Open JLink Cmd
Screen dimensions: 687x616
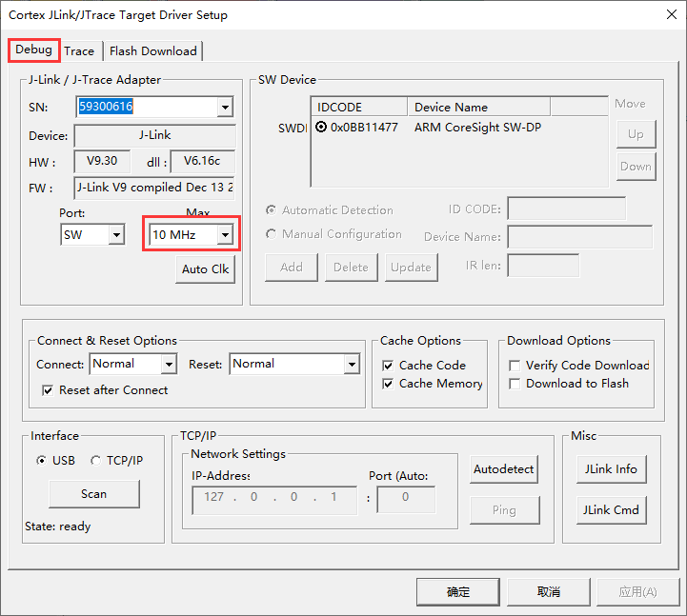coord(611,510)
